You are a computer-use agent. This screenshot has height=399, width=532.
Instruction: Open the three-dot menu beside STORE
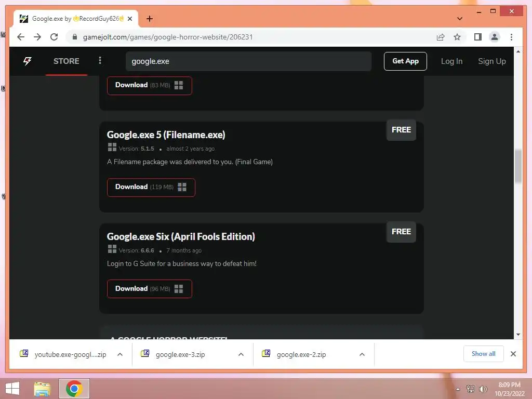point(100,60)
